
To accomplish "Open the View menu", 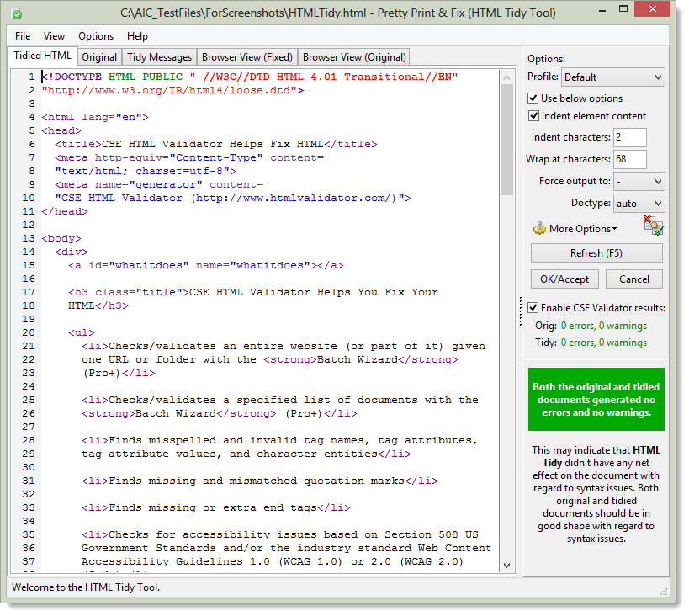I will [54, 36].
